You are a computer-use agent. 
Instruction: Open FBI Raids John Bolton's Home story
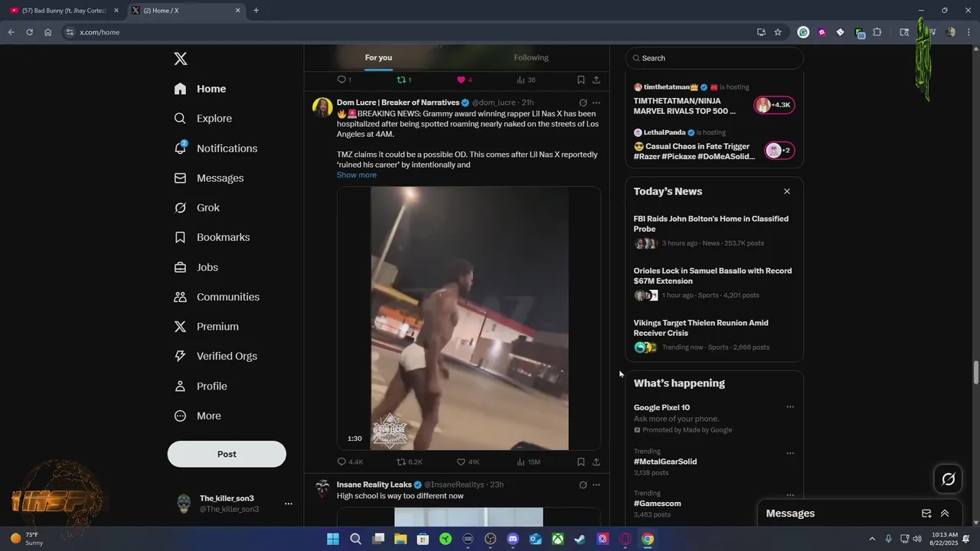714,230
